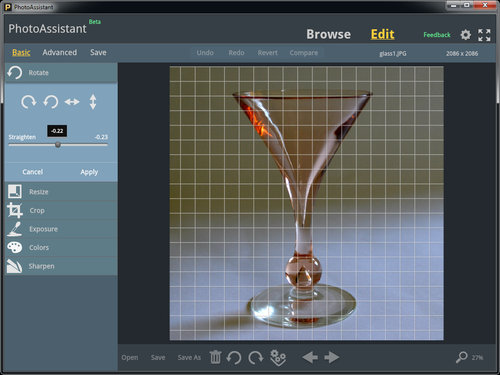Switch to the Browse view

click(328, 34)
